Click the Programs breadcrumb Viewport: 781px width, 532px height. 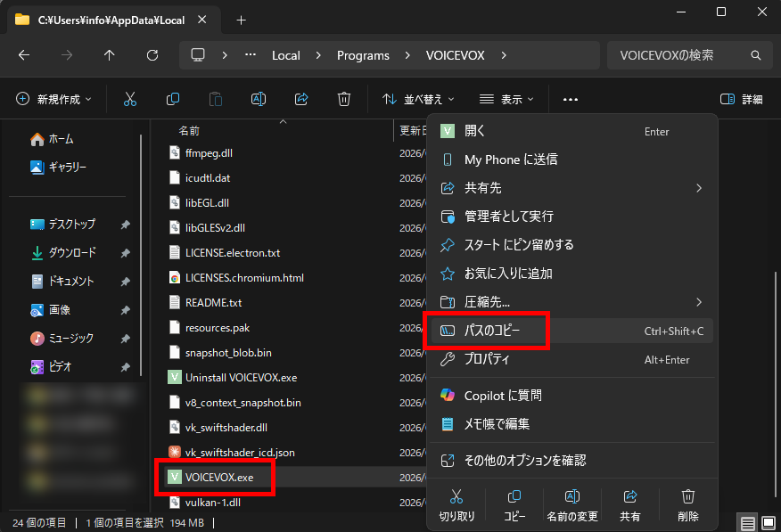363,55
